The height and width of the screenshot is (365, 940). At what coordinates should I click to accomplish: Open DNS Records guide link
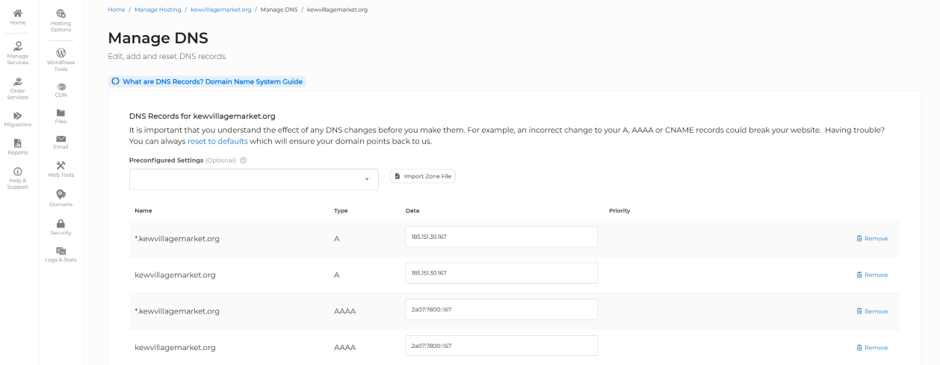click(x=207, y=82)
